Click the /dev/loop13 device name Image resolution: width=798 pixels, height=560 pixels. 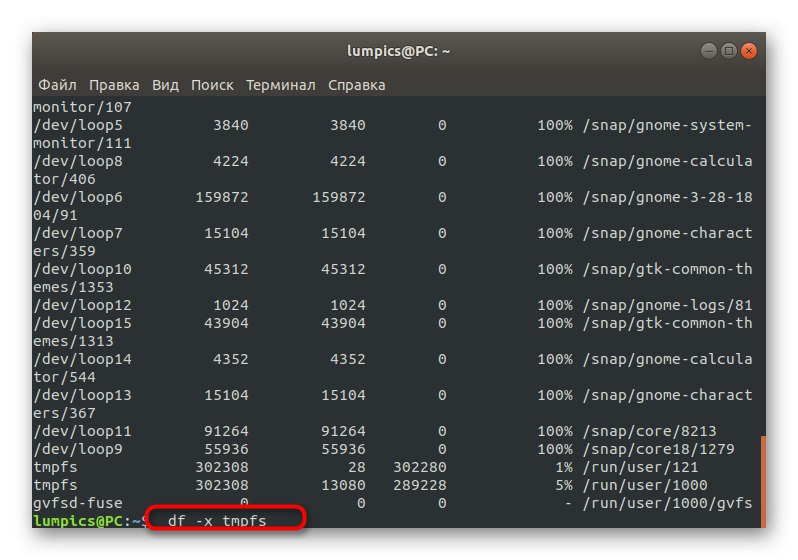tap(82, 395)
